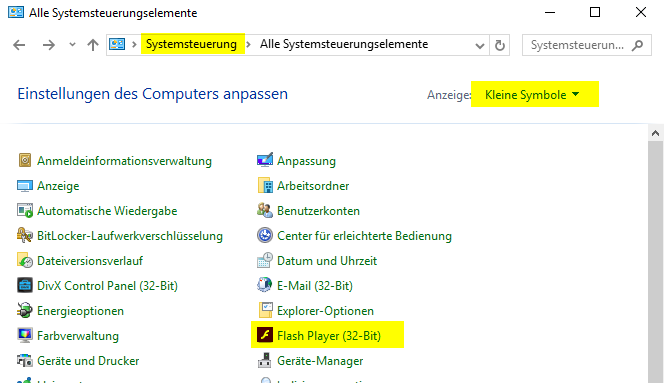This screenshot has width=664, height=383.
Task: Click the Datum und Uhrzeit icon
Action: (265, 261)
